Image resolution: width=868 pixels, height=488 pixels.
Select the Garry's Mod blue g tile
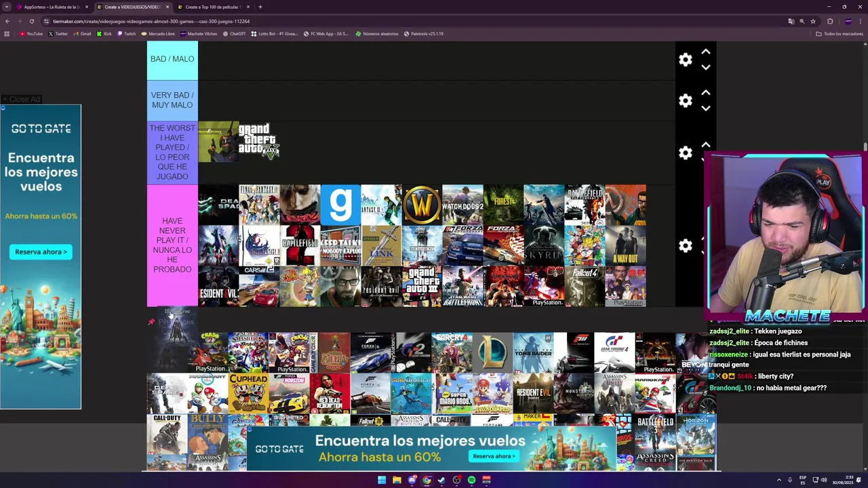point(340,205)
